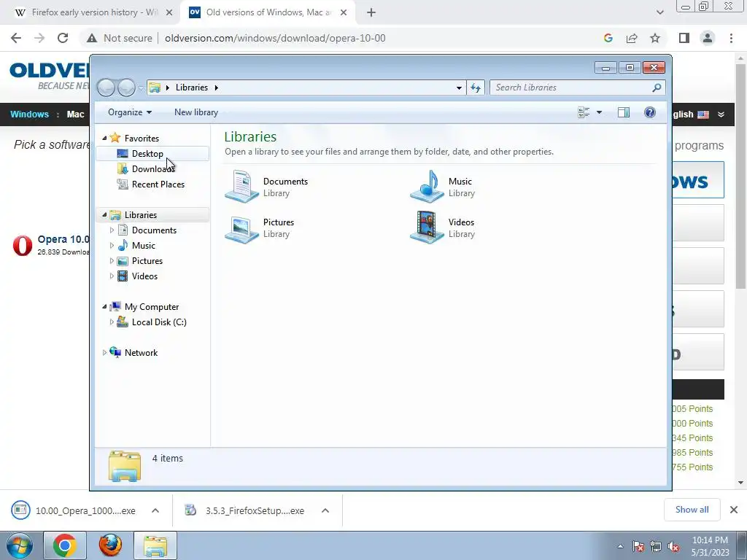The height and width of the screenshot is (560, 747).
Task: Click the Firefox icon in taskbar
Action: click(x=110, y=545)
